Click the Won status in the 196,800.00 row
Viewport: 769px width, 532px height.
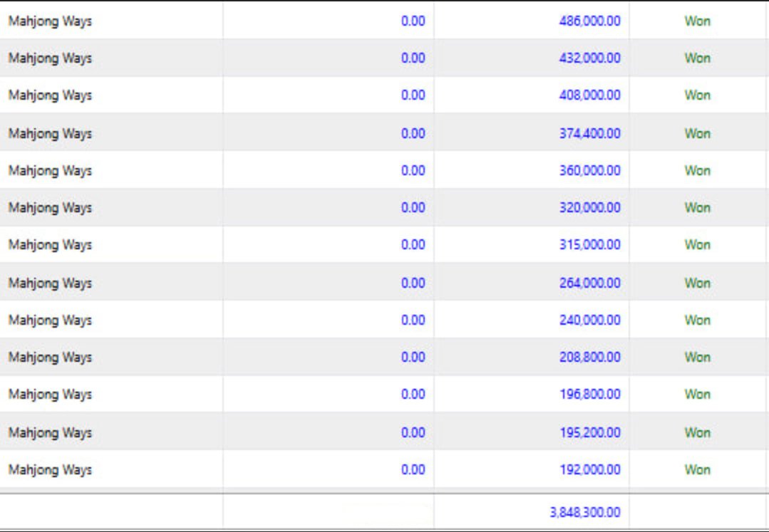[698, 395]
